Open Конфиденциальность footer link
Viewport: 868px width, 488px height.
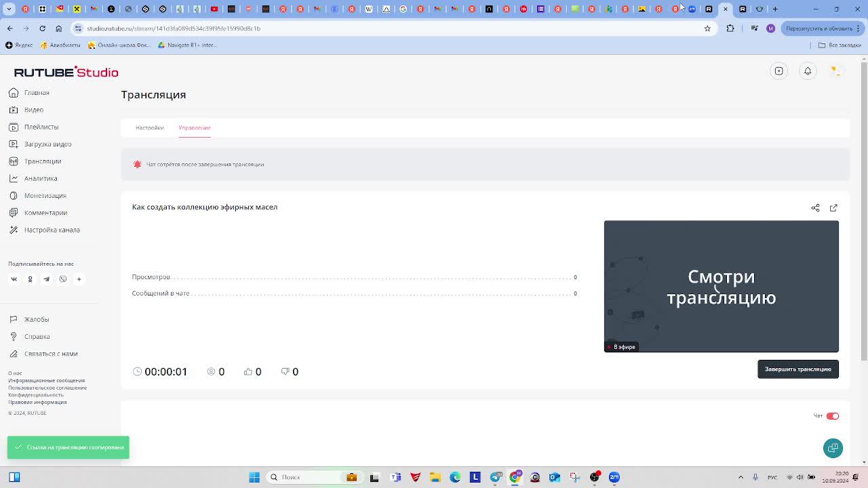36,395
